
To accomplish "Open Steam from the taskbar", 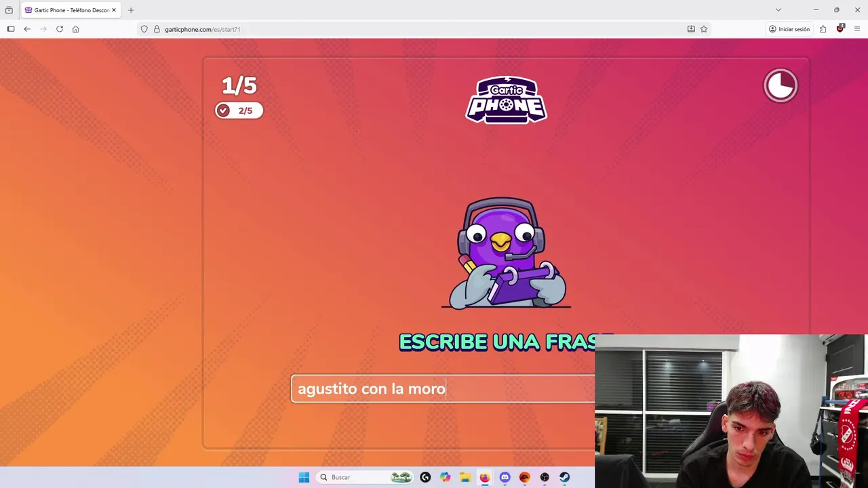I will pos(564,477).
